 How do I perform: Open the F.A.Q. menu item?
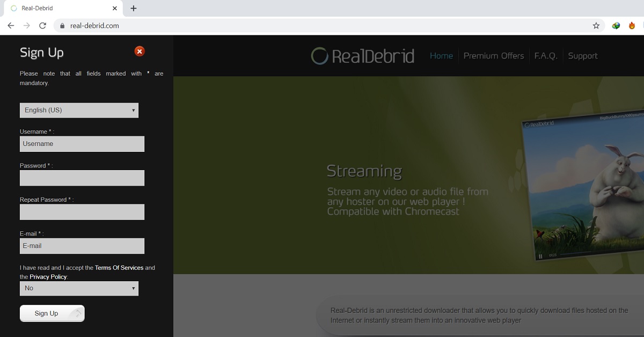pyautogui.click(x=546, y=56)
